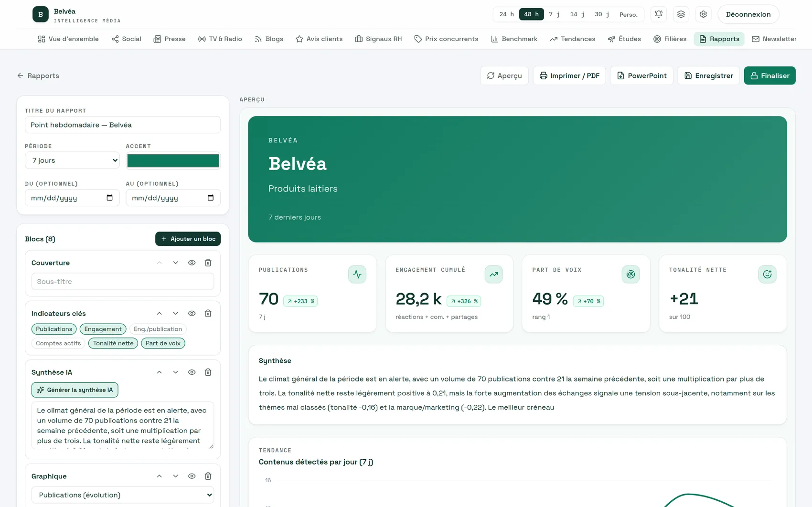Move Synthèse IA block up
This screenshot has height=507, width=812.
click(x=160, y=372)
